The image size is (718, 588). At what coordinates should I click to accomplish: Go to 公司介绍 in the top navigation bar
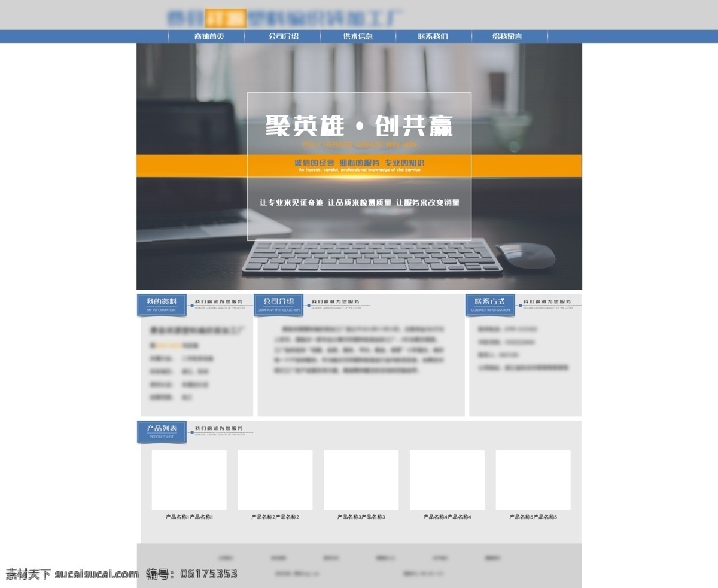click(284, 36)
